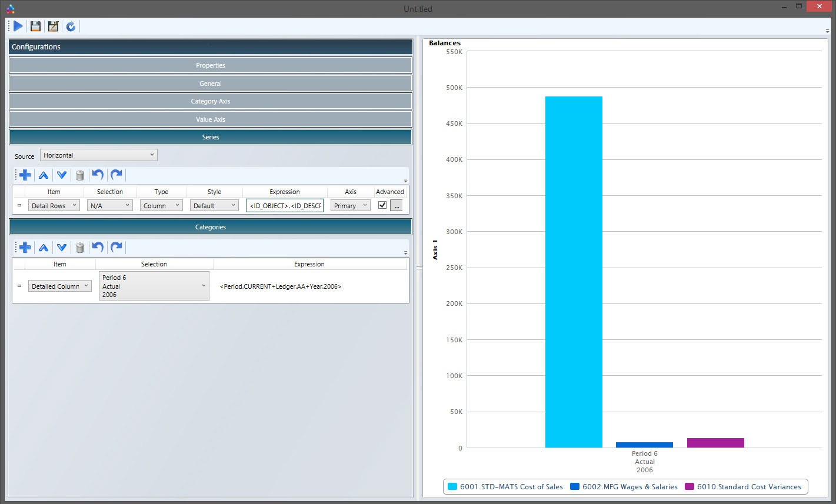The height and width of the screenshot is (504, 836).
Task: Move the series row down
Action: tap(61, 175)
